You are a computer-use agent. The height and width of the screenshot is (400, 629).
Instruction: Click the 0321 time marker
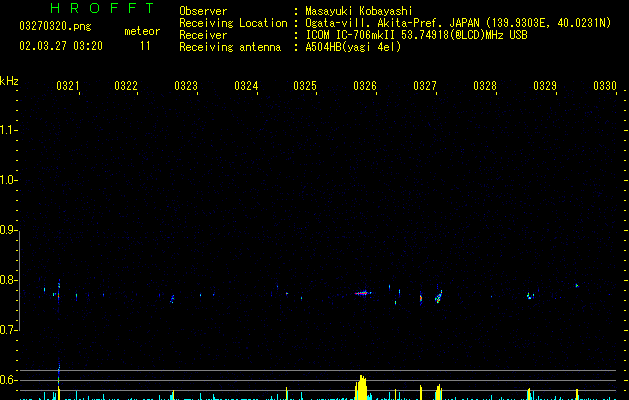(67, 86)
